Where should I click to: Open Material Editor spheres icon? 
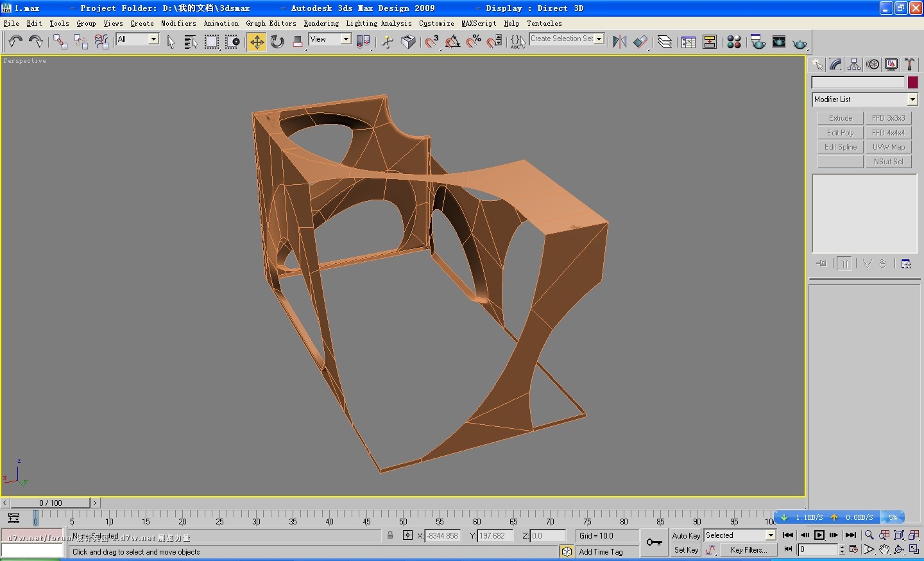click(734, 42)
